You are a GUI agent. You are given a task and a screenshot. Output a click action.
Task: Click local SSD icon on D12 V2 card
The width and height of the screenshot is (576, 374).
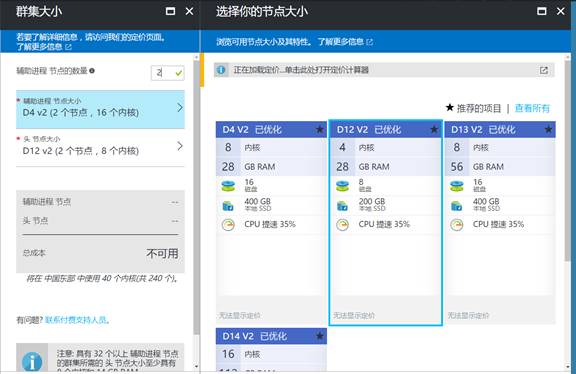pos(342,205)
